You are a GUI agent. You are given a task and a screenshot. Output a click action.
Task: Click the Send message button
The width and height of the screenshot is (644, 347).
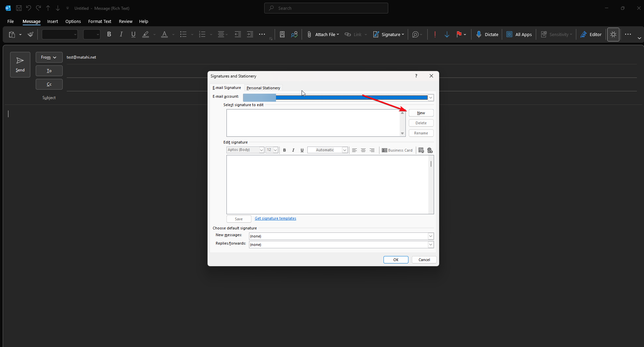20,64
